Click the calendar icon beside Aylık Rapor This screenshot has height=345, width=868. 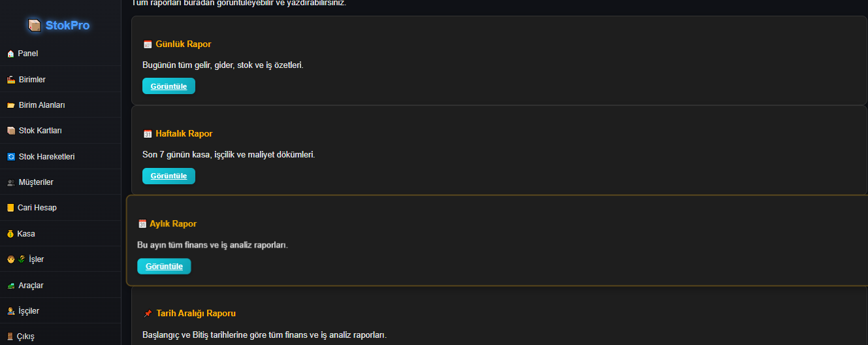click(142, 224)
